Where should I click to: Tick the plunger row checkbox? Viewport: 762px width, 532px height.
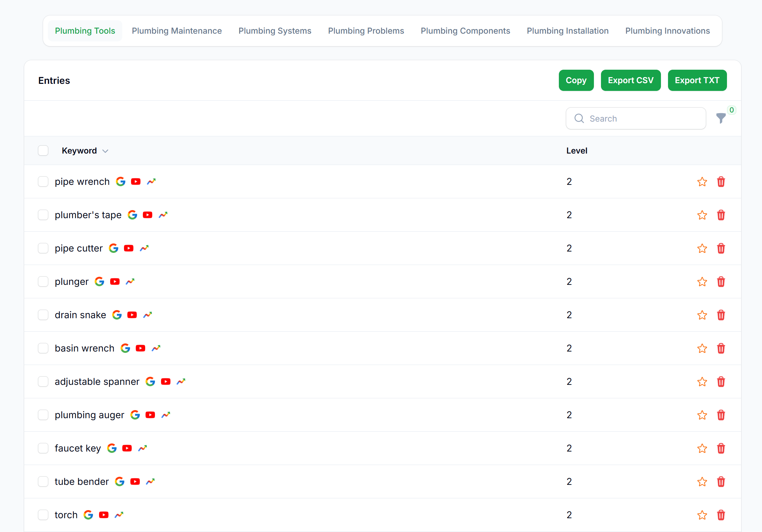[x=43, y=281]
